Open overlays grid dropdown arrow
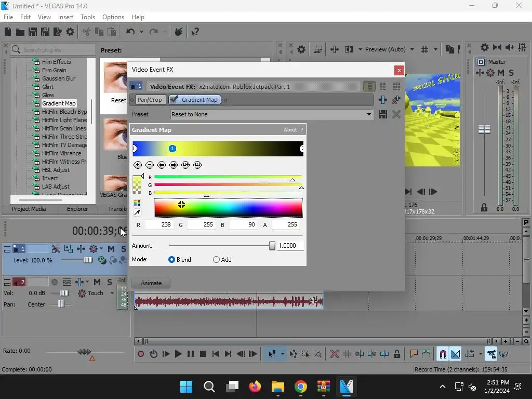Screen dimensions: 532x399 pyautogui.click(x=435, y=49)
